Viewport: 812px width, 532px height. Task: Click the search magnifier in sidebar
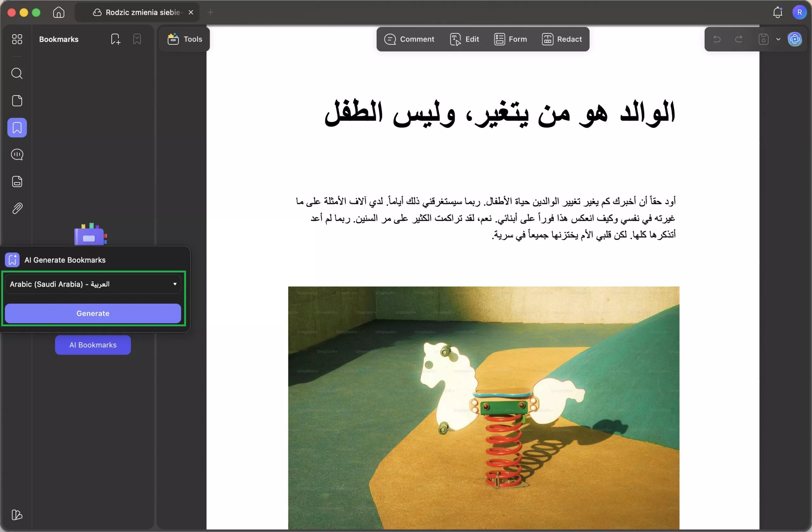[17, 73]
